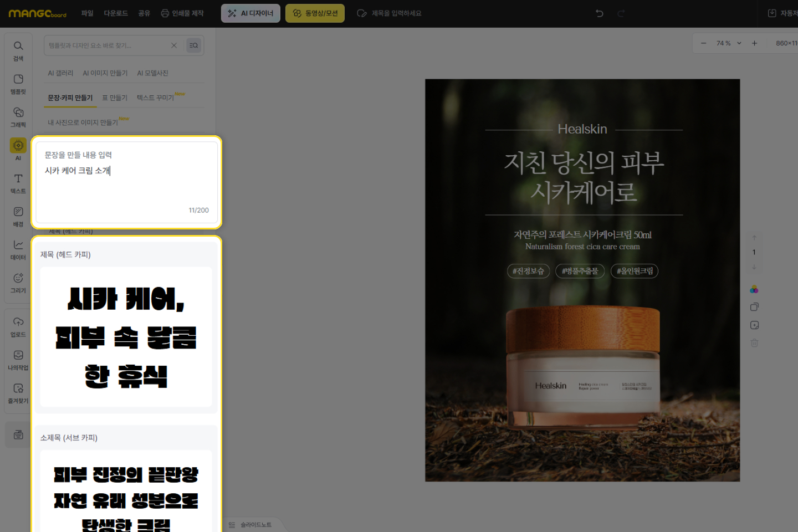Click the Healskin brand text on canvas

(582, 129)
